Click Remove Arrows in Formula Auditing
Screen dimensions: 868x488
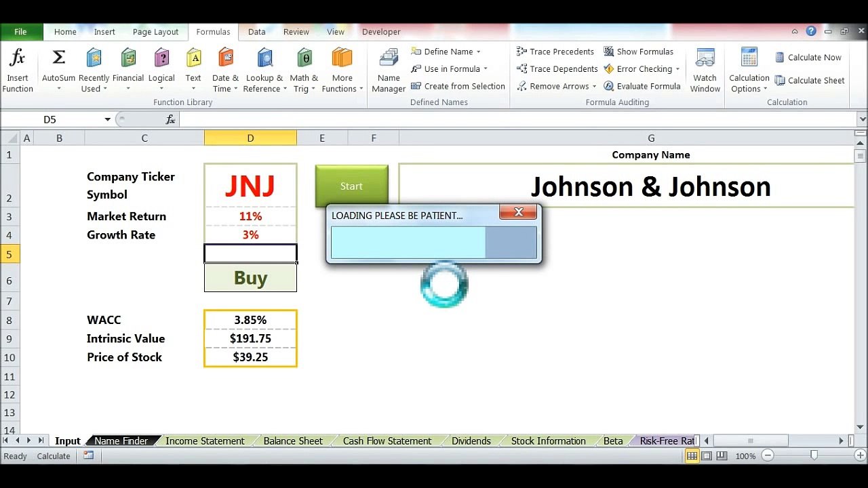[557, 86]
